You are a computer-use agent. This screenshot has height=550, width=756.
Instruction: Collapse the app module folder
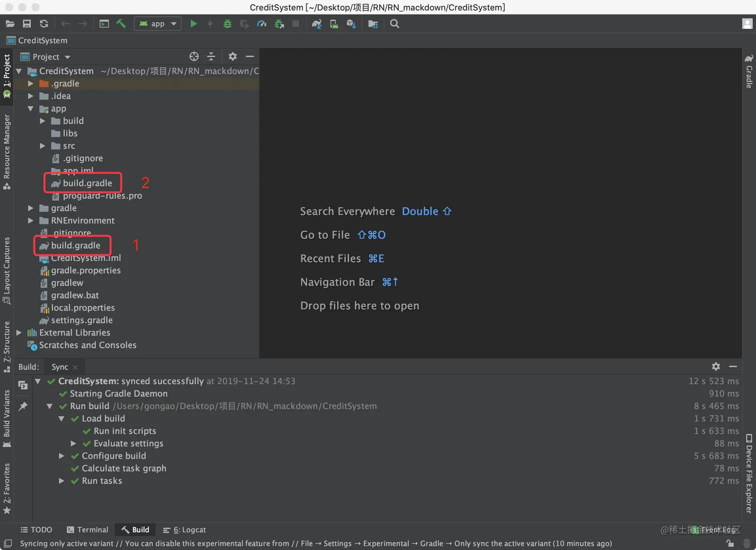click(30, 108)
